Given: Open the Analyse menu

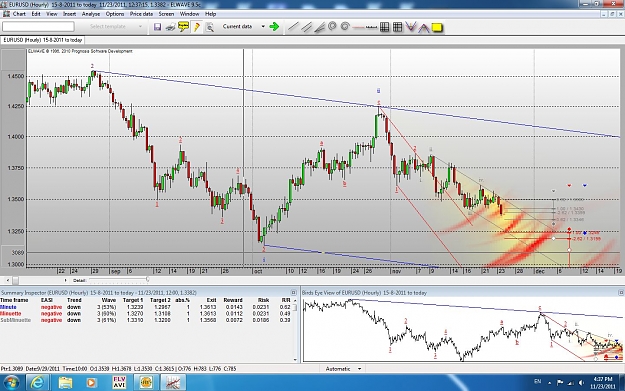Looking at the screenshot, I should [91, 14].
